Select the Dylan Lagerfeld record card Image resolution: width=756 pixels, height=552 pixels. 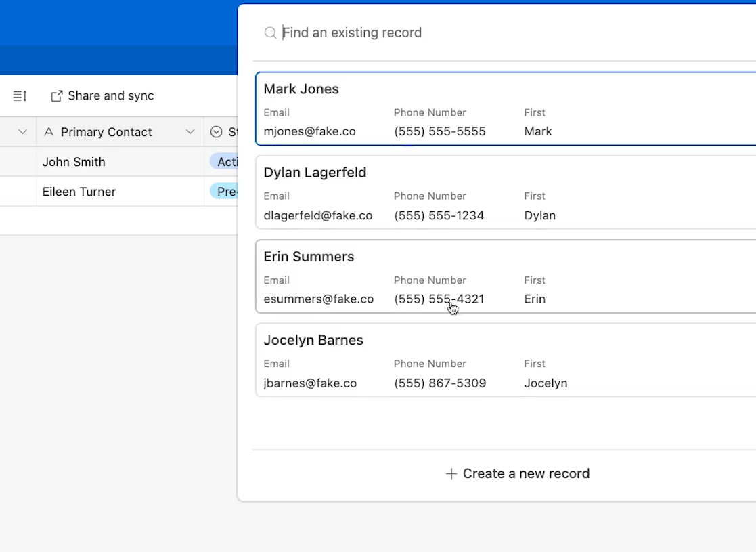click(506, 192)
